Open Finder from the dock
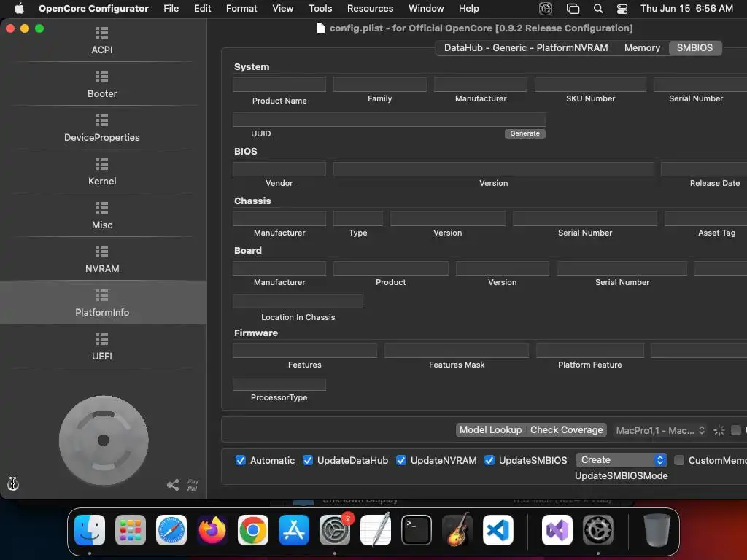 [x=90, y=530]
